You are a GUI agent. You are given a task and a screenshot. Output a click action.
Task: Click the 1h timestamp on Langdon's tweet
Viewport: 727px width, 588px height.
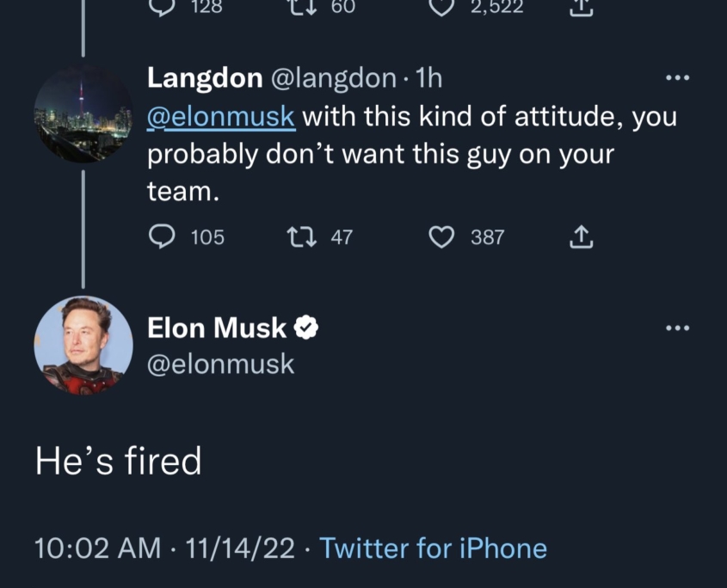click(428, 78)
